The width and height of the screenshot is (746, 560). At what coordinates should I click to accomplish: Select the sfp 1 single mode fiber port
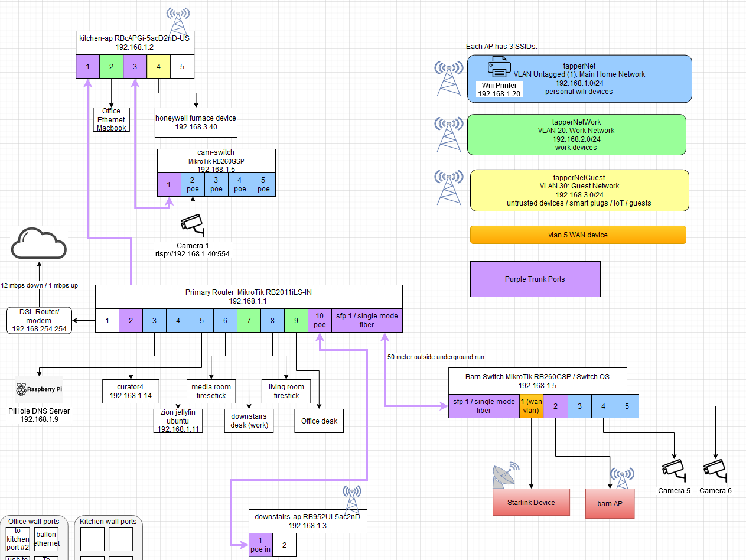pos(367,320)
